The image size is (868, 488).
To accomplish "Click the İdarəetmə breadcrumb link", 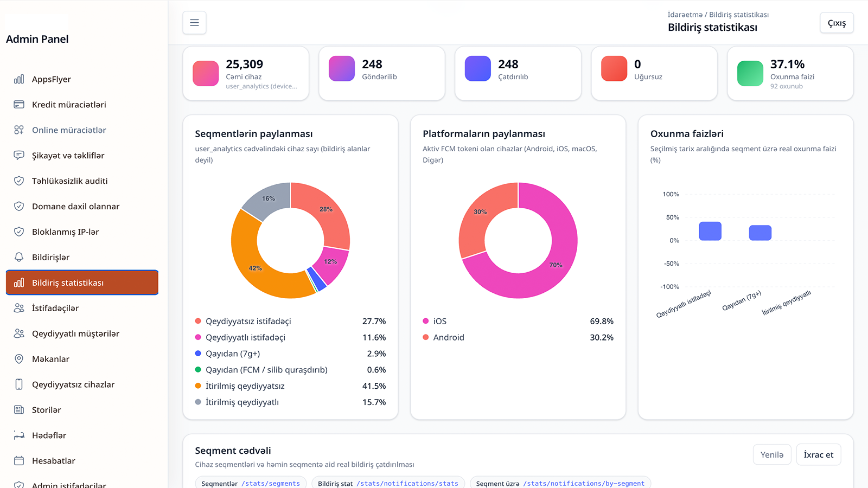I will point(685,15).
